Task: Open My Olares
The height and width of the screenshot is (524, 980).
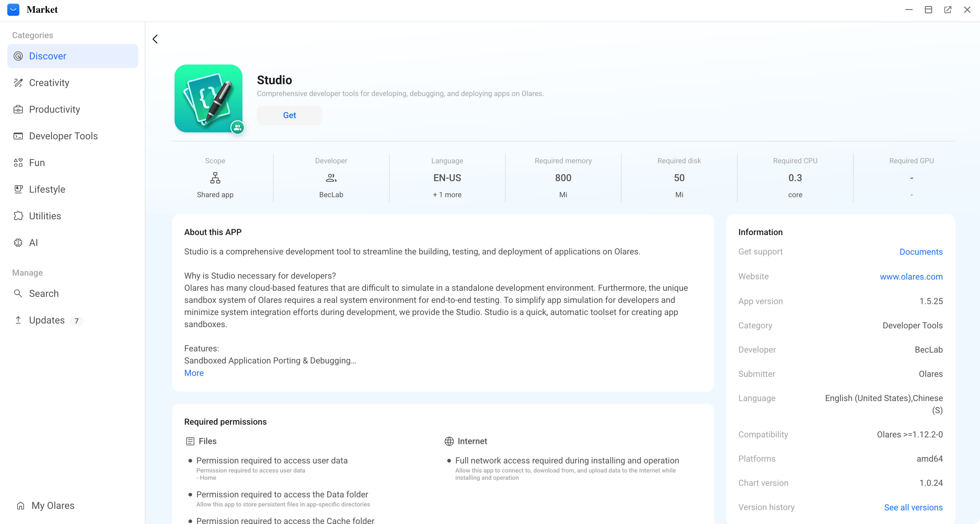Action: [53, 505]
